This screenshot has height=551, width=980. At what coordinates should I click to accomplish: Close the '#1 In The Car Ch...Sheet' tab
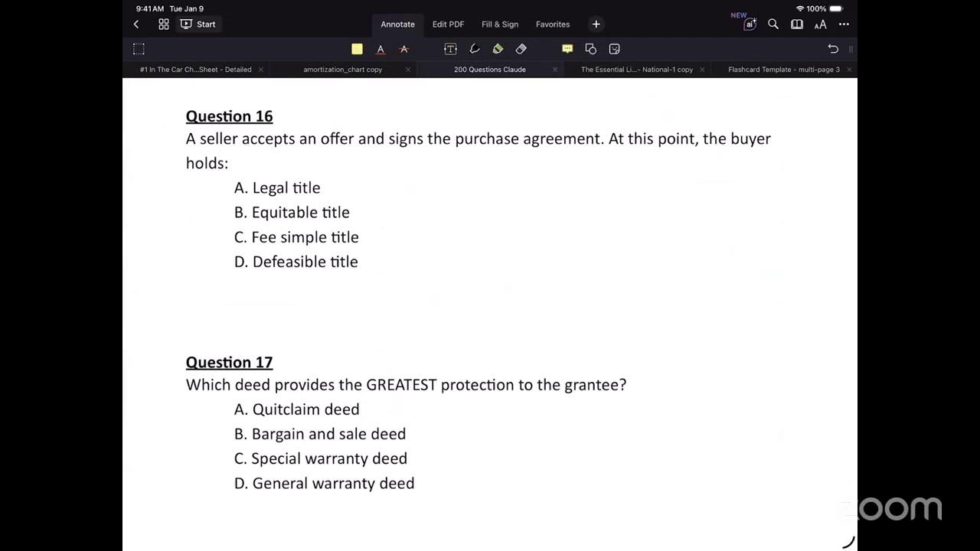[261, 70]
